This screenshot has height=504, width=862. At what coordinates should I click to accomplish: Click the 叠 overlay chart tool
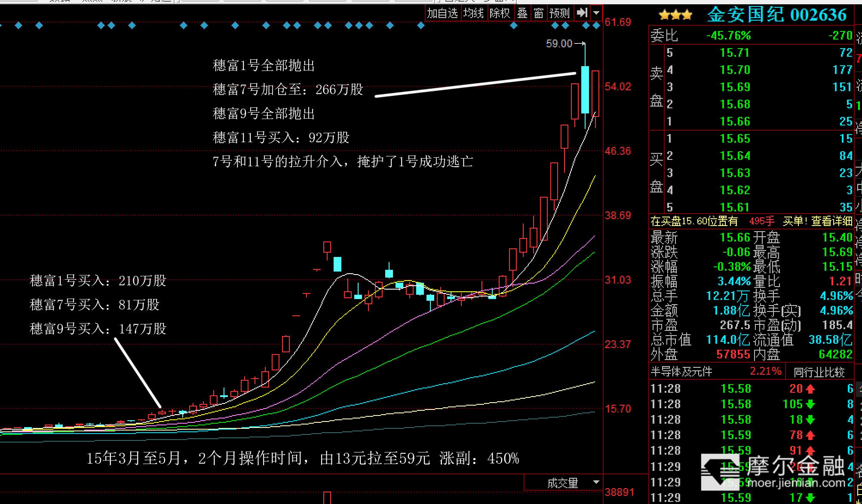pyautogui.click(x=522, y=13)
